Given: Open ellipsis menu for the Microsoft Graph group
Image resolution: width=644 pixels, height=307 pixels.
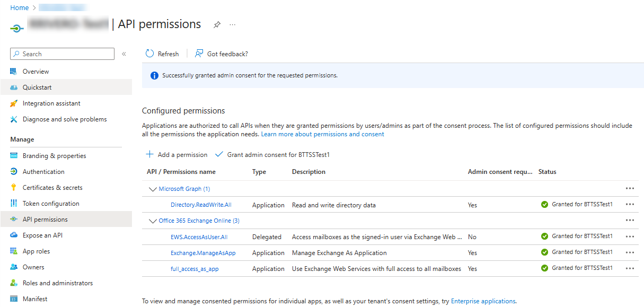Looking at the screenshot, I should pos(630,188).
